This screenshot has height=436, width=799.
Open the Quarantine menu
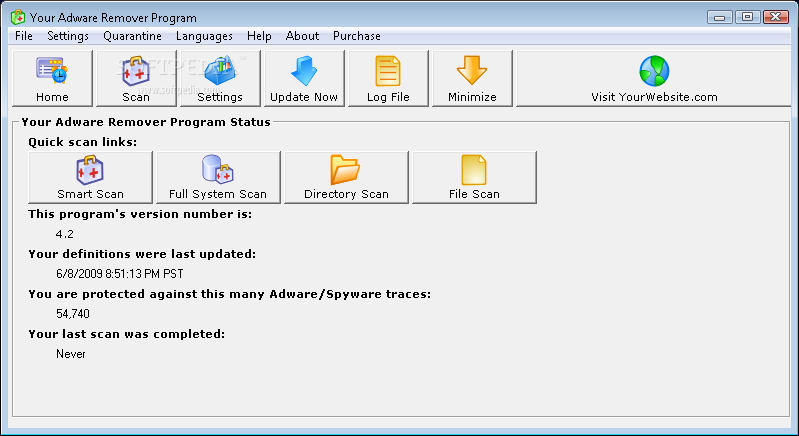[x=132, y=36]
